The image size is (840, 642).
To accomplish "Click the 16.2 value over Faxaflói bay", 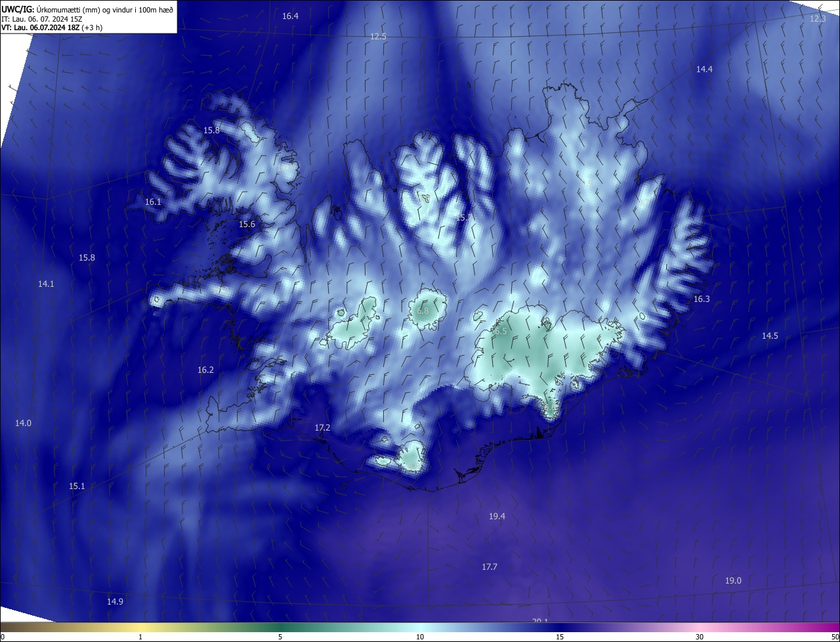I will [205, 370].
